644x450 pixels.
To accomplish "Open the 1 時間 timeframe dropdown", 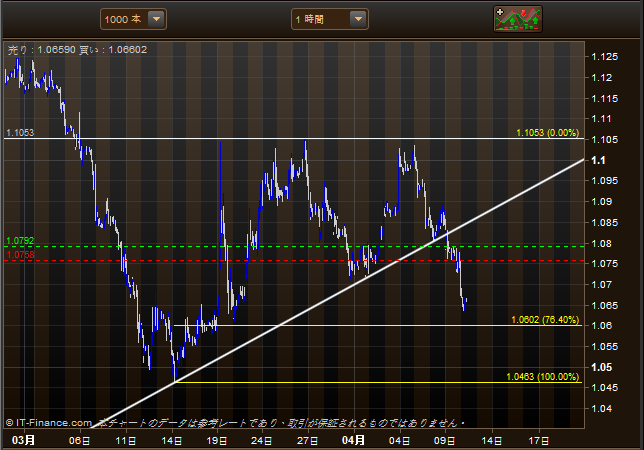I will pos(330,19).
